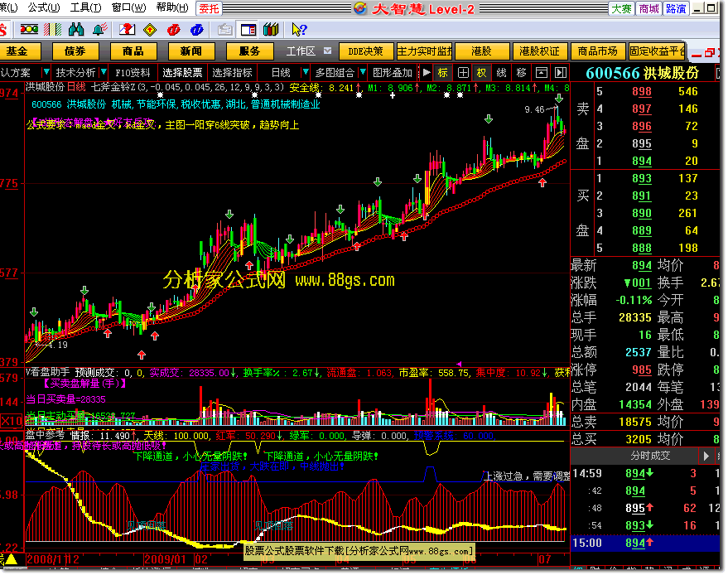Click the 固定收益平台 button
This screenshot has height=575, width=728.
click(x=657, y=51)
